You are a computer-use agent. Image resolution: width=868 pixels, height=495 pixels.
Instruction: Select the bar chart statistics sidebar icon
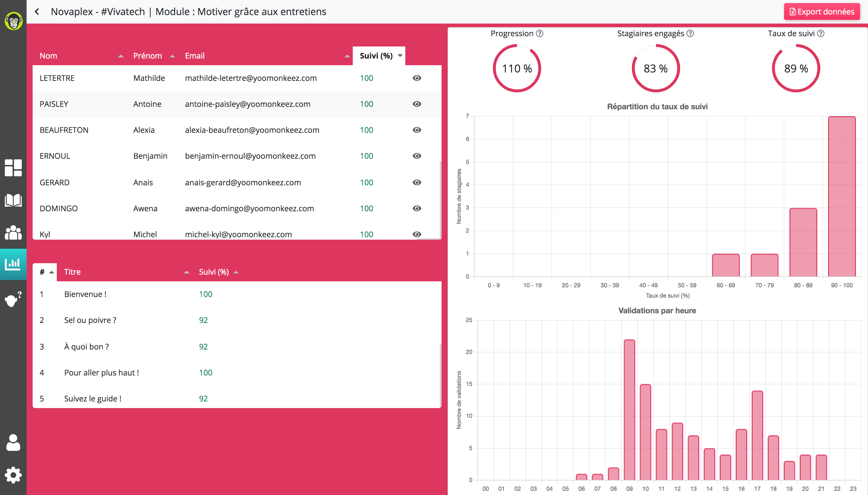(13, 264)
